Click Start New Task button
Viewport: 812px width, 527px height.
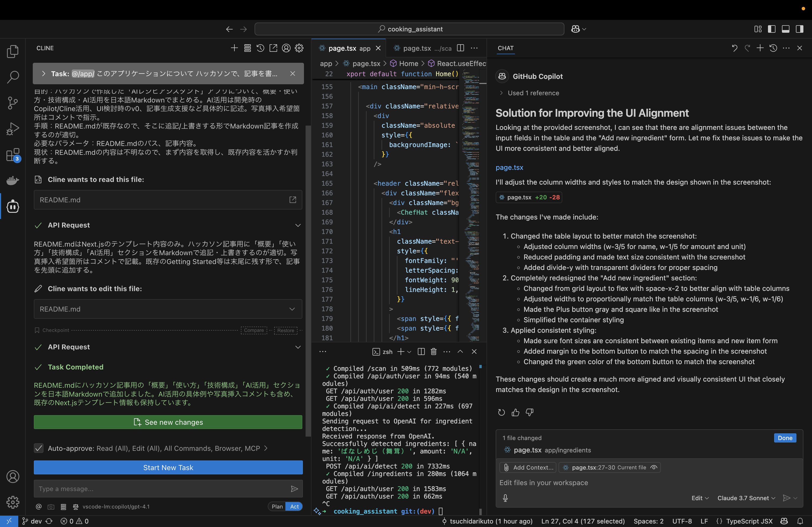coord(168,467)
